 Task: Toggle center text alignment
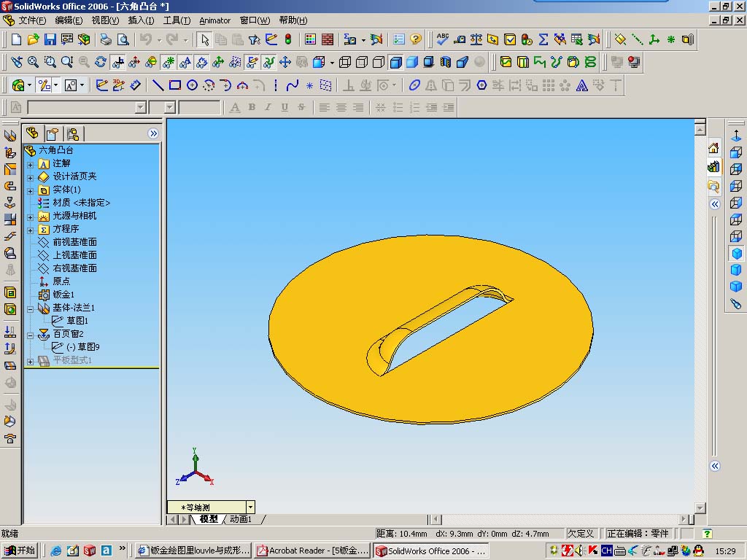(x=341, y=107)
